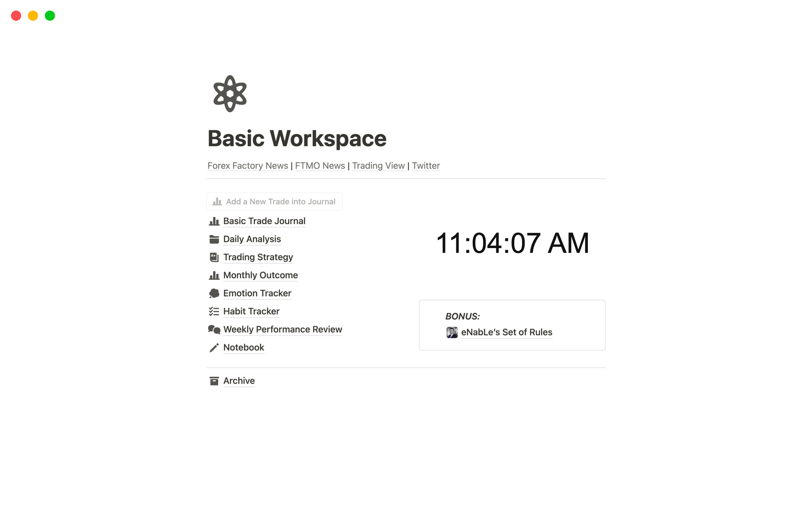Image resolution: width=812 pixels, height=508 pixels.
Task: Click the Forex Factory News link
Action: [247, 165]
